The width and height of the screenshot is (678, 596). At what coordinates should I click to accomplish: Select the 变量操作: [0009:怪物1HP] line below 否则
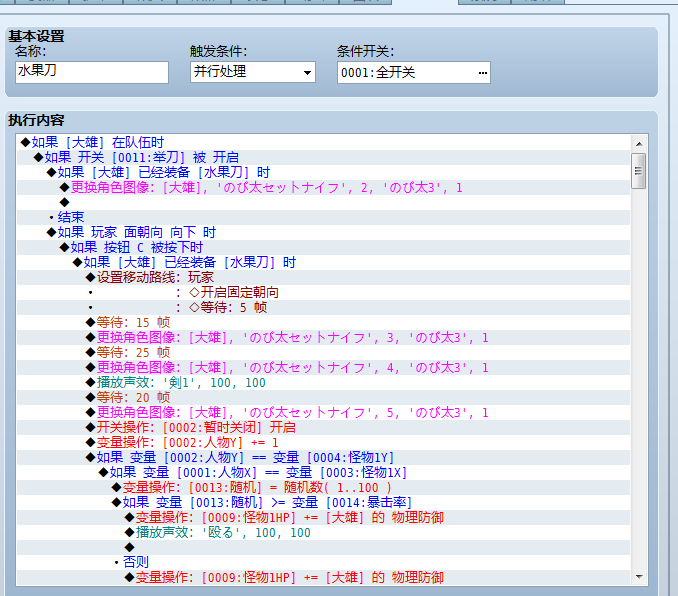pos(323,577)
